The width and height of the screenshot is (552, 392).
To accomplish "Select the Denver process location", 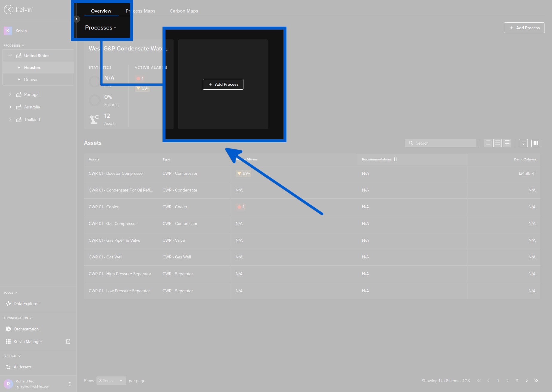I will (31, 79).
